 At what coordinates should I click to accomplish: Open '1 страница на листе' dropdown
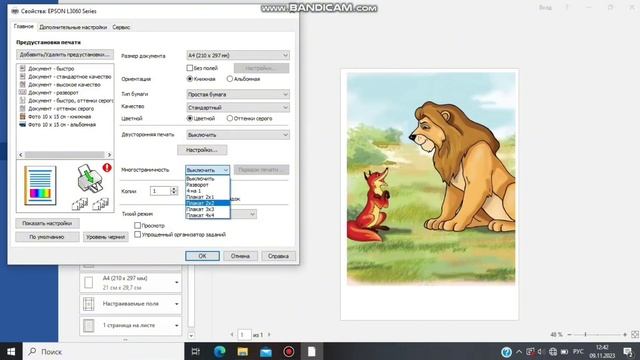176,326
